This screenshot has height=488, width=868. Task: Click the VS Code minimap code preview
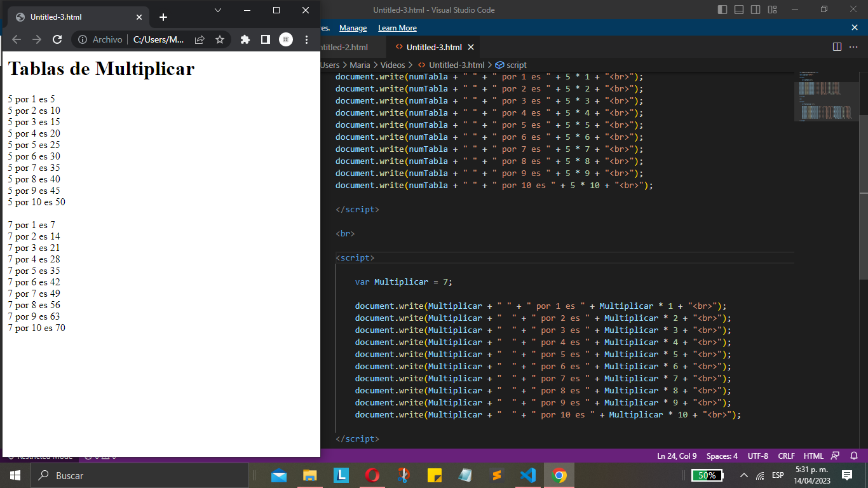826,95
